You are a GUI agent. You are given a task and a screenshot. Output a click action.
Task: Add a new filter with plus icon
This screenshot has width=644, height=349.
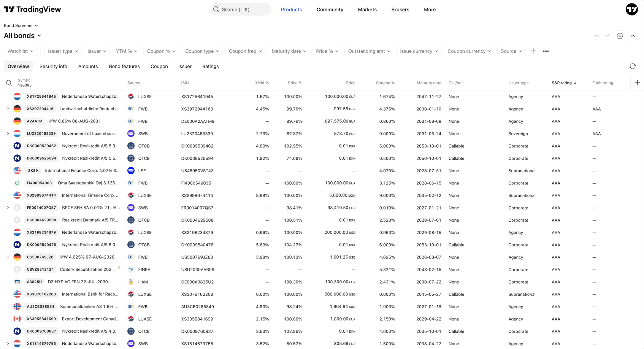point(533,51)
